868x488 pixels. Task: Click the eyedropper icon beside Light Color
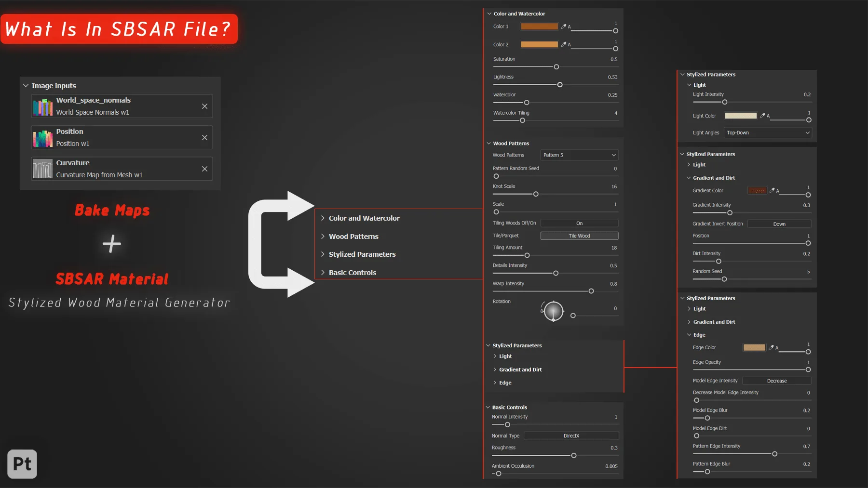(762, 116)
